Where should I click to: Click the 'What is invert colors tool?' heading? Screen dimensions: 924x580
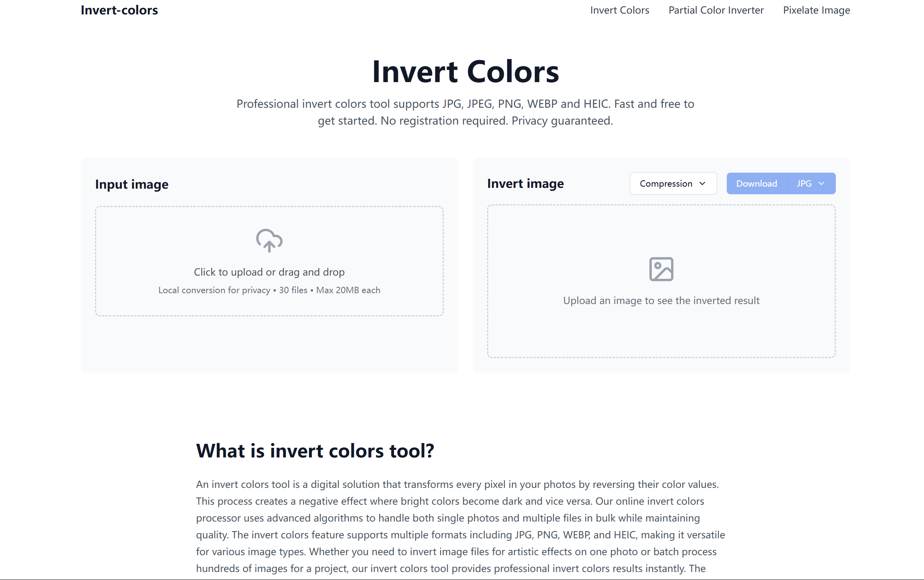pos(315,450)
